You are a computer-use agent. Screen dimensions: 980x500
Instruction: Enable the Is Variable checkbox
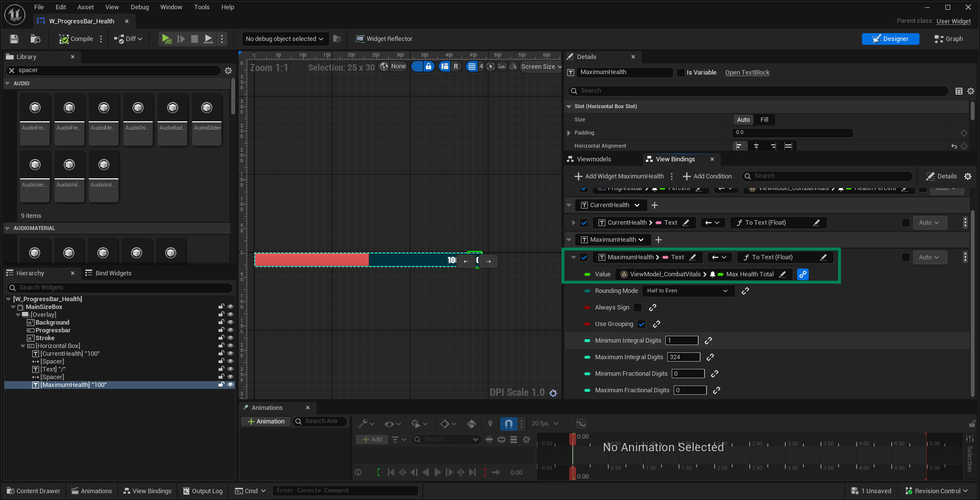point(681,73)
